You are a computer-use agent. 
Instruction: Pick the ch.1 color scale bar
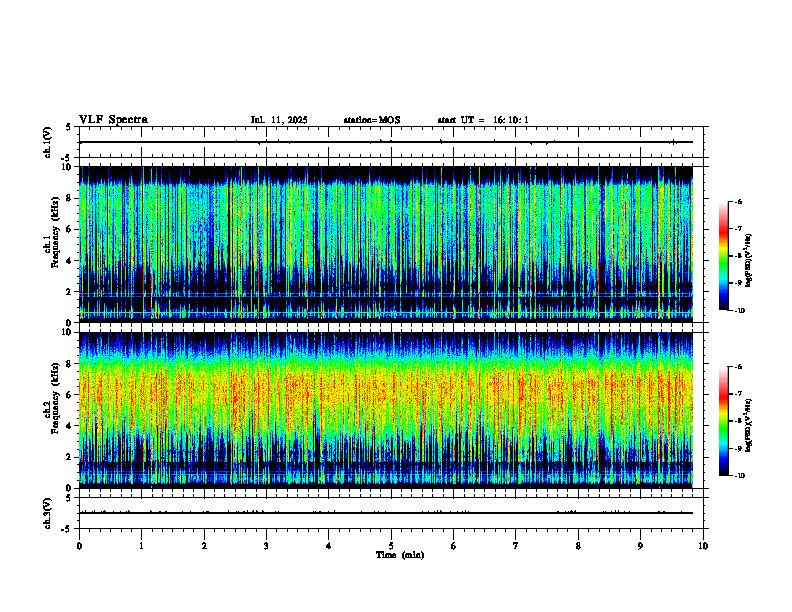coord(723,256)
